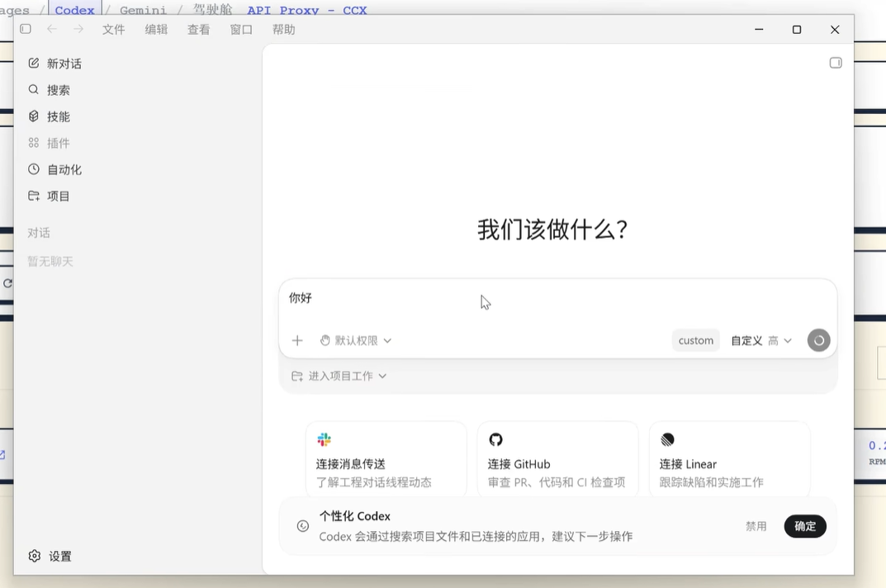Click the 自动化 clock icon

pyautogui.click(x=34, y=169)
